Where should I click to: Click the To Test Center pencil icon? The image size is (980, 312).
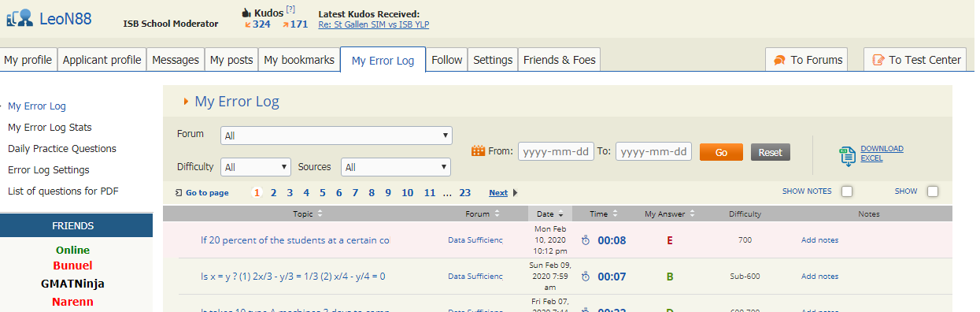tap(878, 60)
